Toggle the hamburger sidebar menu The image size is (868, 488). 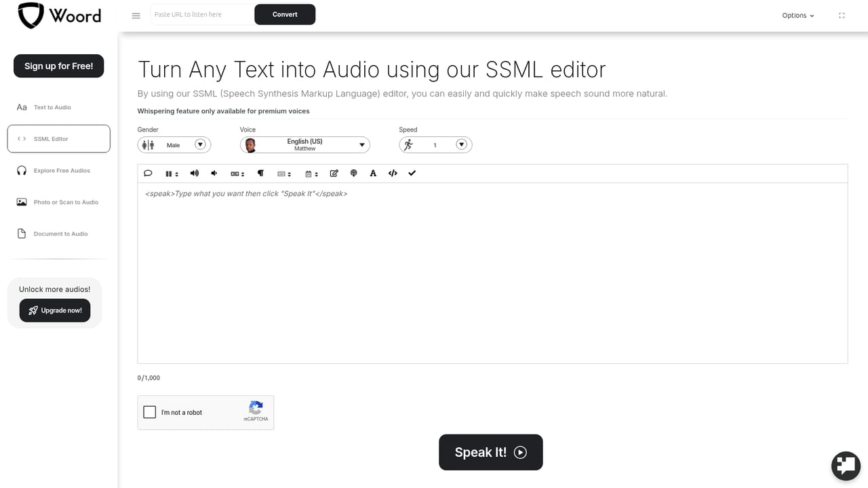tap(136, 16)
